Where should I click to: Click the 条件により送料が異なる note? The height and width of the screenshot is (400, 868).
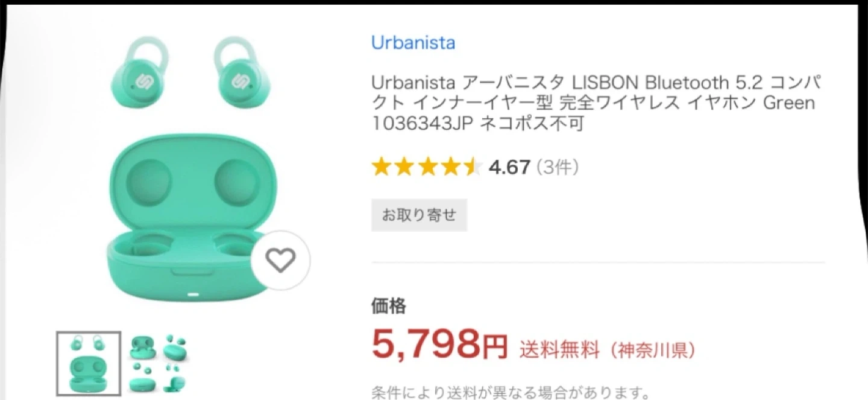click(509, 393)
